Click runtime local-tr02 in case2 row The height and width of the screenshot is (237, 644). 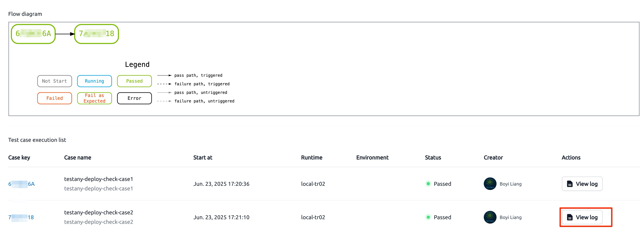click(313, 217)
